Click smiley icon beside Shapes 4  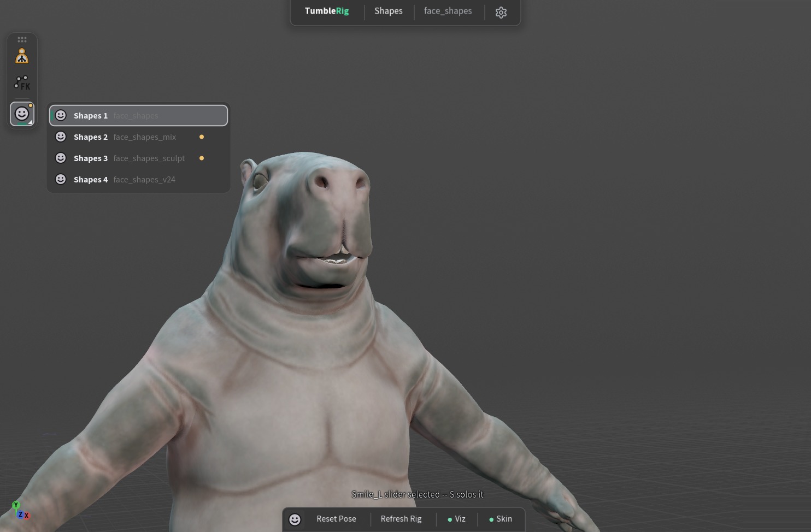pos(61,179)
